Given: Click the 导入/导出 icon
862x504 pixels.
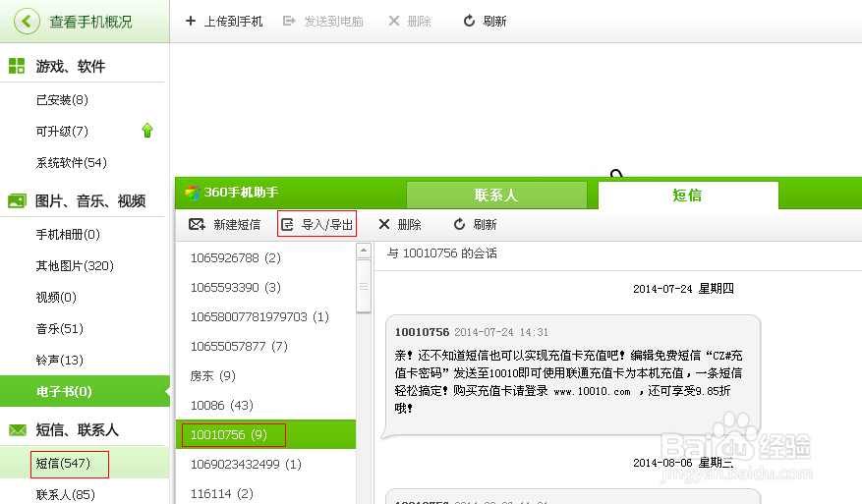Looking at the screenshot, I should pyautogui.click(x=287, y=224).
